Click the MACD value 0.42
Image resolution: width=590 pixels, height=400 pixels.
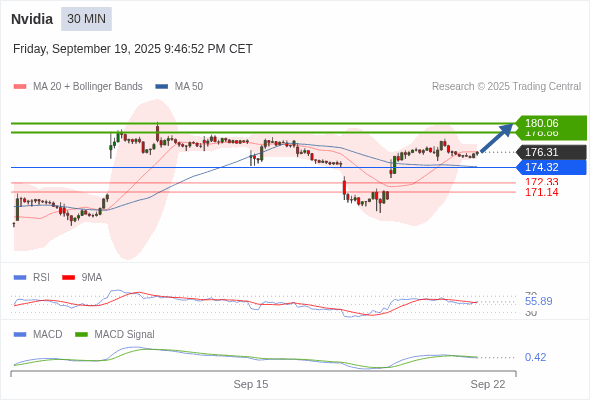[x=535, y=357]
